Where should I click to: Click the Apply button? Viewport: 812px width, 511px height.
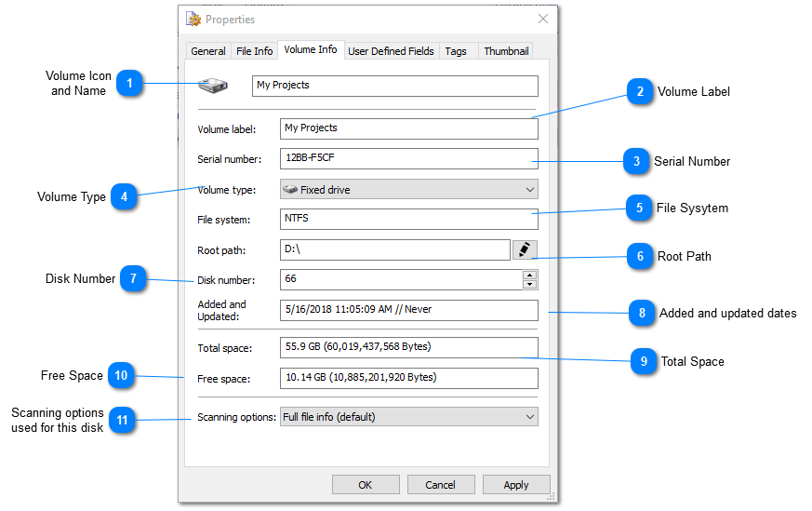click(x=515, y=485)
